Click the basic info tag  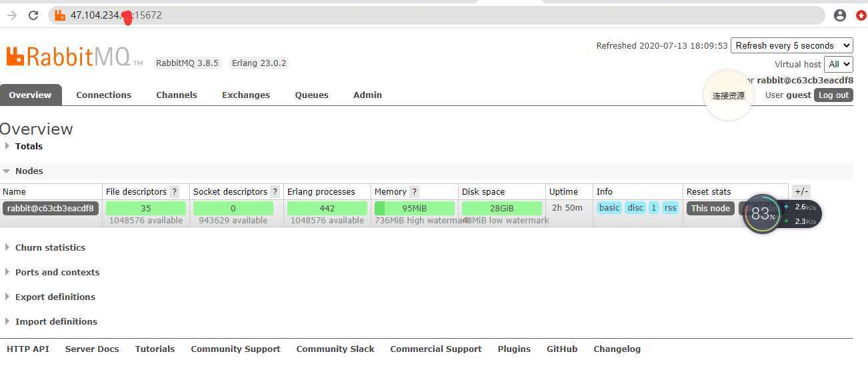pos(609,207)
